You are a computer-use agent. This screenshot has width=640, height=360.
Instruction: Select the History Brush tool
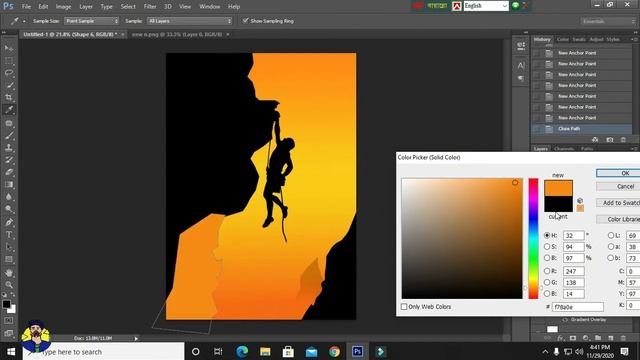[9, 160]
